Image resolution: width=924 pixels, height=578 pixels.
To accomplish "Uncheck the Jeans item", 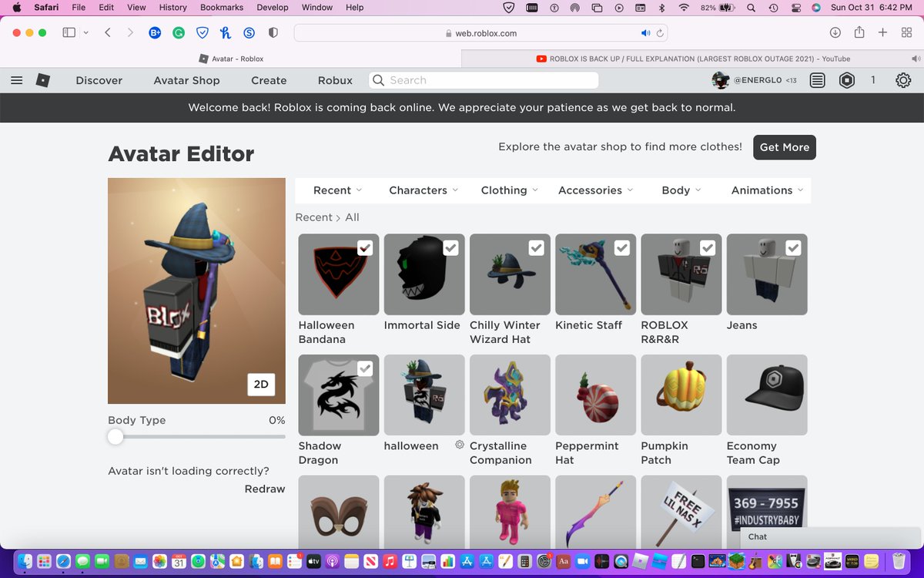I will pos(793,248).
